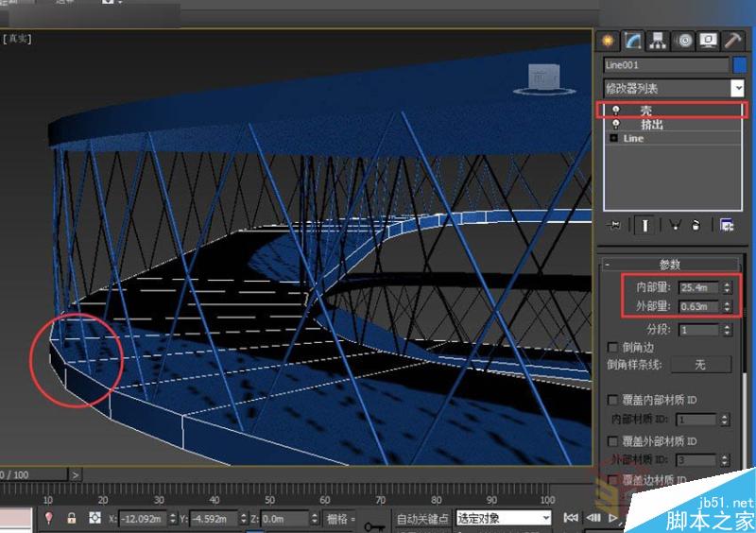The width and height of the screenshot is (756, 533).
Task: Click the 内部材质 ID spinner arrows
Action: point(725,420)
